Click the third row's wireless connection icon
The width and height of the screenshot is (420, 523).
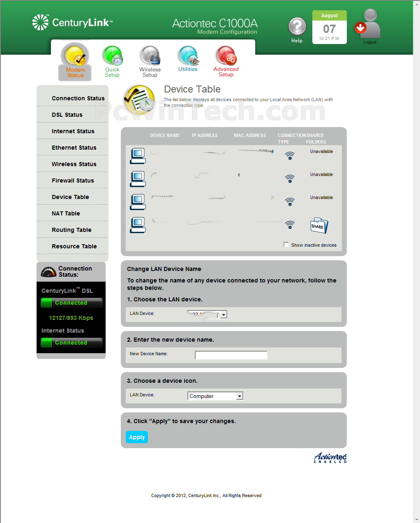(290, 202)
